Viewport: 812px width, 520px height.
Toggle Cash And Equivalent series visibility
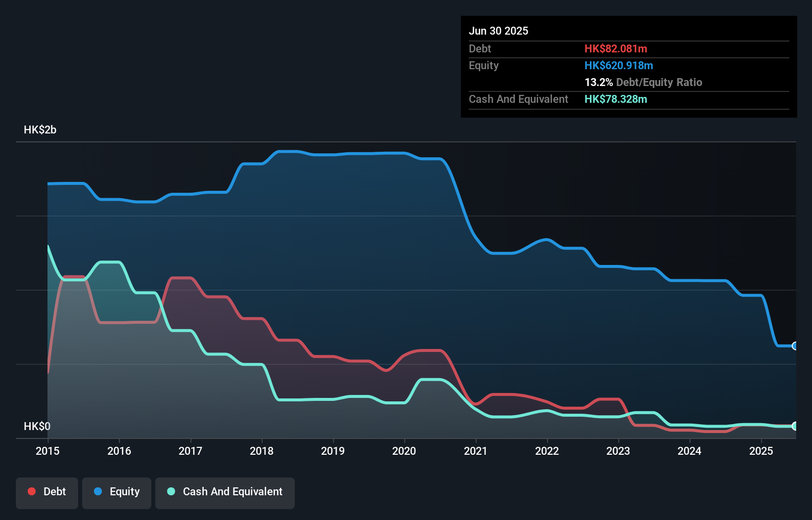tap(225, 492)
